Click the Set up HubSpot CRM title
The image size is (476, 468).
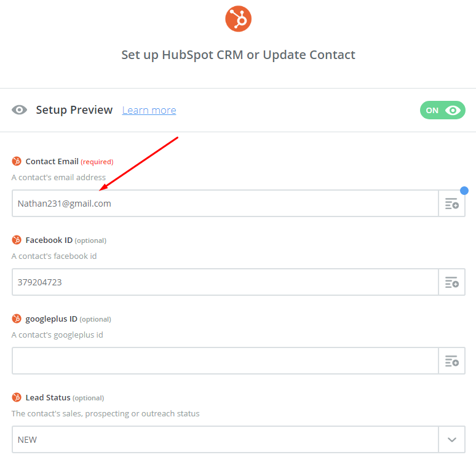[x=238, y=55]
